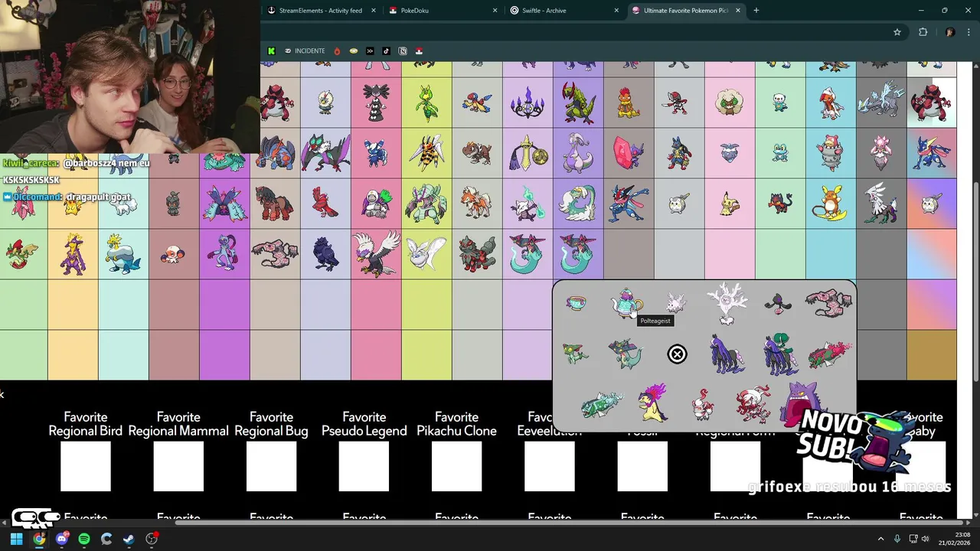The height and width of the screenshot is (551, 980).
Task: Show hidden system tray icons
Action: (x=880, y=539)
